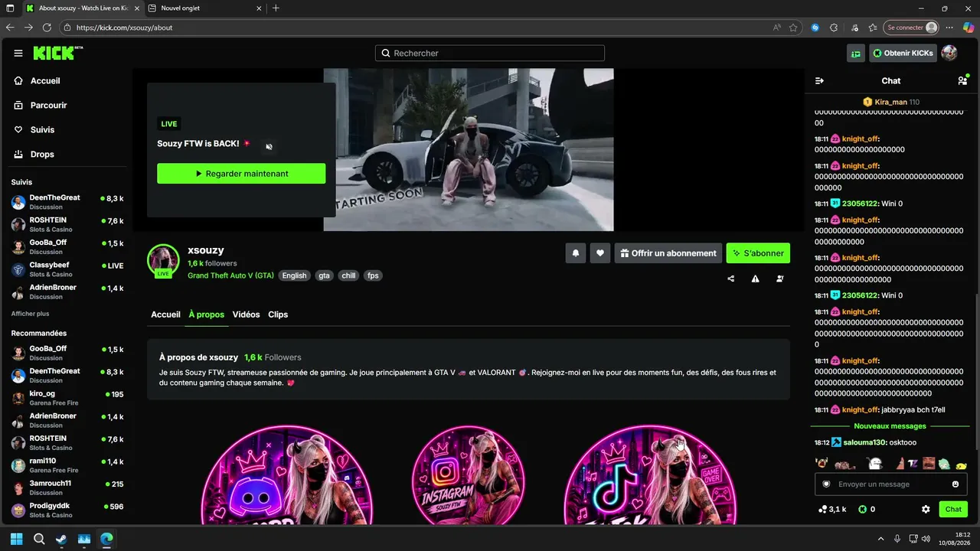
Task: Switch to the Clips tab
Action: pyautogui.click(x=278, y=315)
